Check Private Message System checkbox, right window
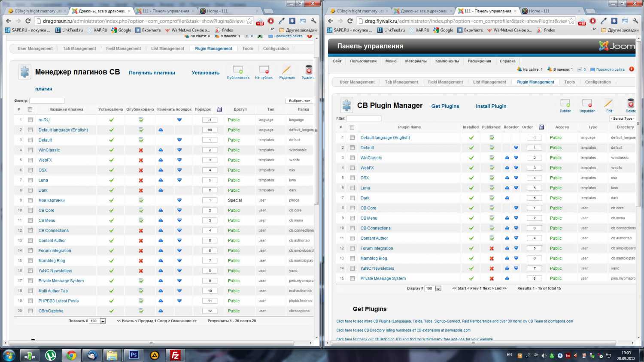This screenshot has width=644, height=362. (x=352, y=278)
